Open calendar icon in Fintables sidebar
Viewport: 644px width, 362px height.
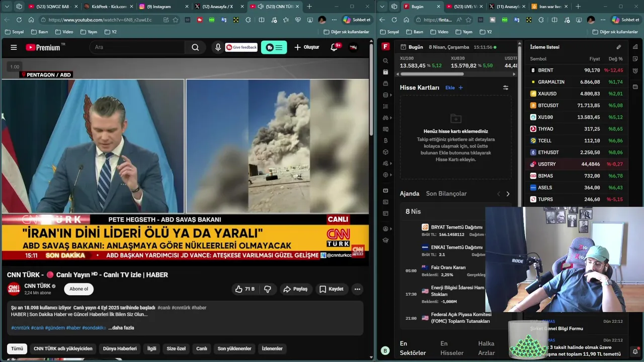click(x=385, y=72)
